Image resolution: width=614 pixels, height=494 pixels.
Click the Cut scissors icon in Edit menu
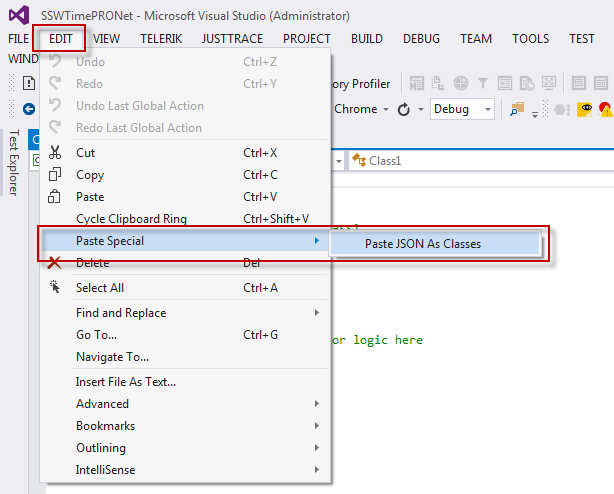[x=55, y=153]
